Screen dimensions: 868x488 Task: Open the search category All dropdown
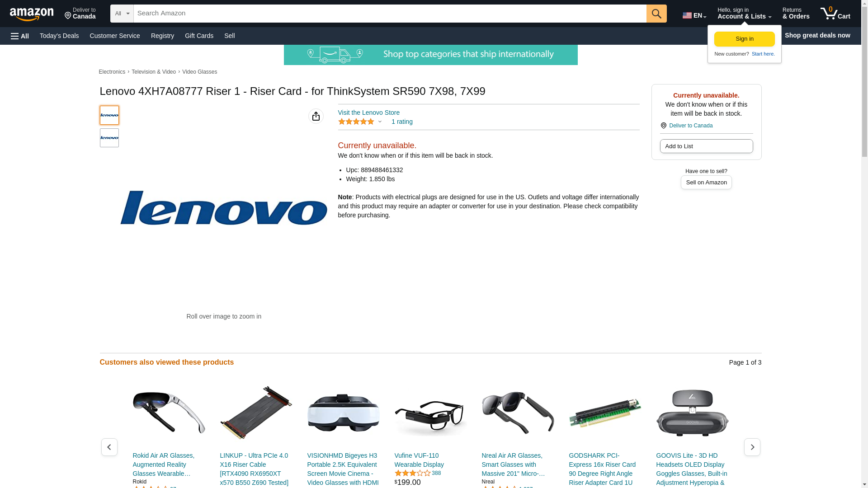(122, 14)
